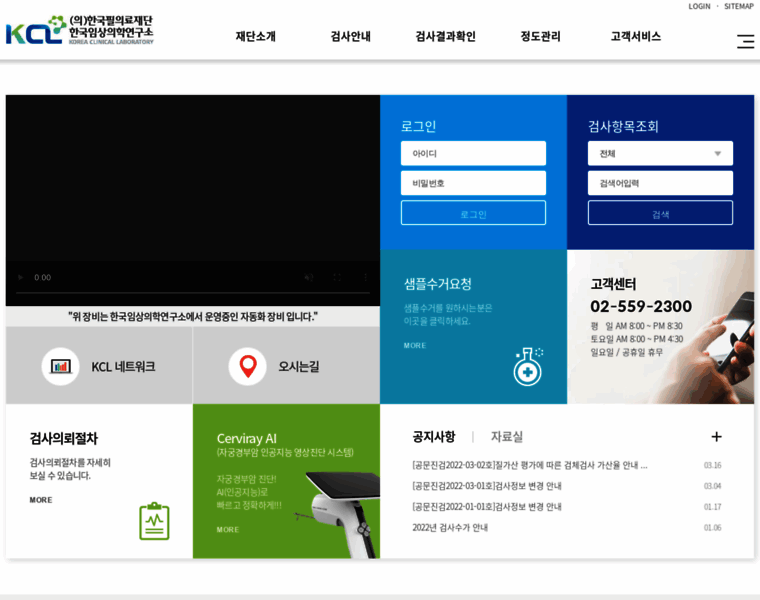Open the video more-options menu
Screen dimensions: 760x600
(365, 278)
